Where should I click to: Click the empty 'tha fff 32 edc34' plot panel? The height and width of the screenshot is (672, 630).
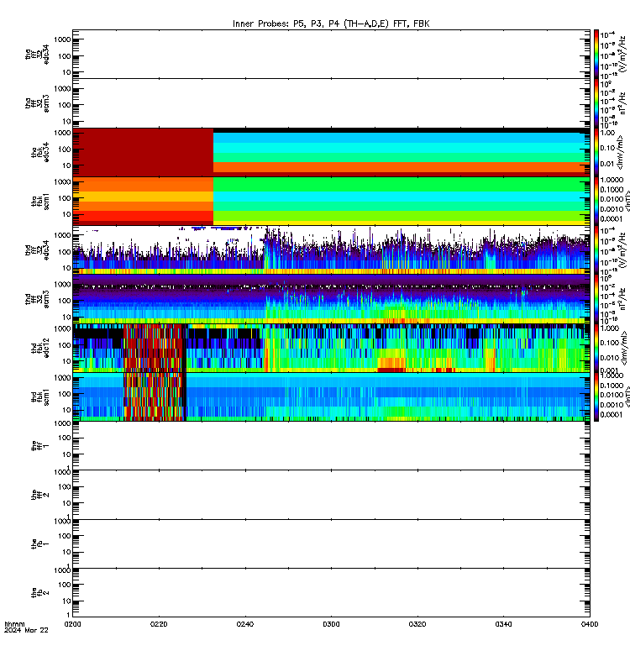331,54
